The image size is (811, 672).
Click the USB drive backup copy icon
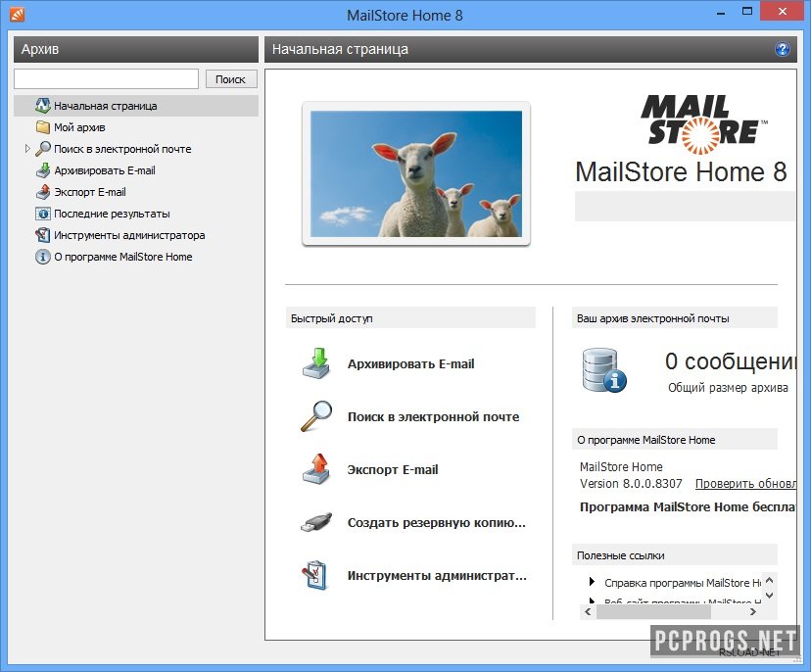316,522
